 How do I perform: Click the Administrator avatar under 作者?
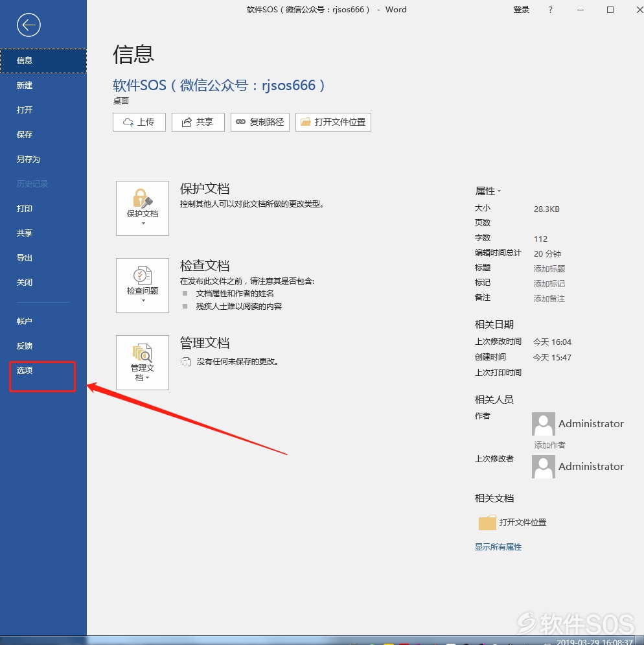[x=543, y=424]
